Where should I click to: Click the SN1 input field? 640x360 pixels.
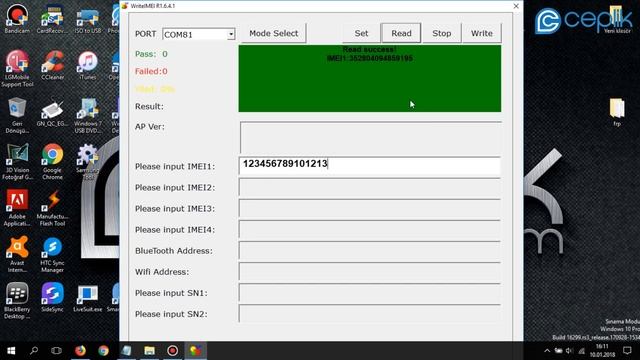(370, 293)
